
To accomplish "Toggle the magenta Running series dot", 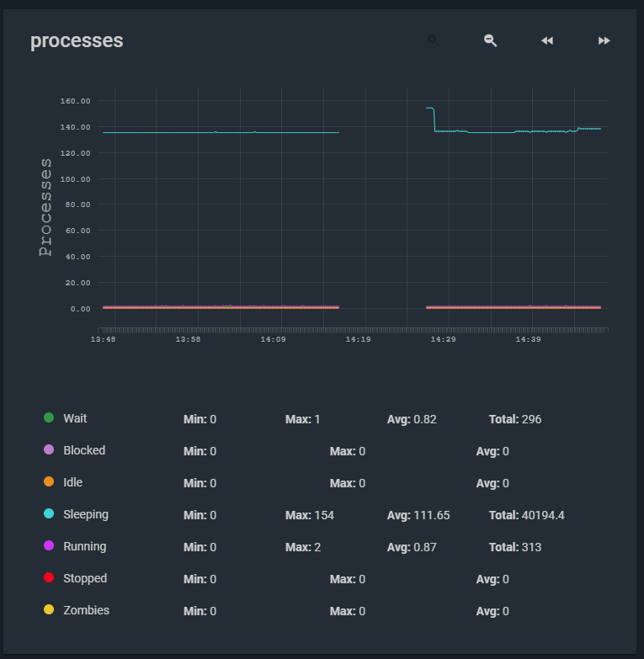I will (49, 546).
